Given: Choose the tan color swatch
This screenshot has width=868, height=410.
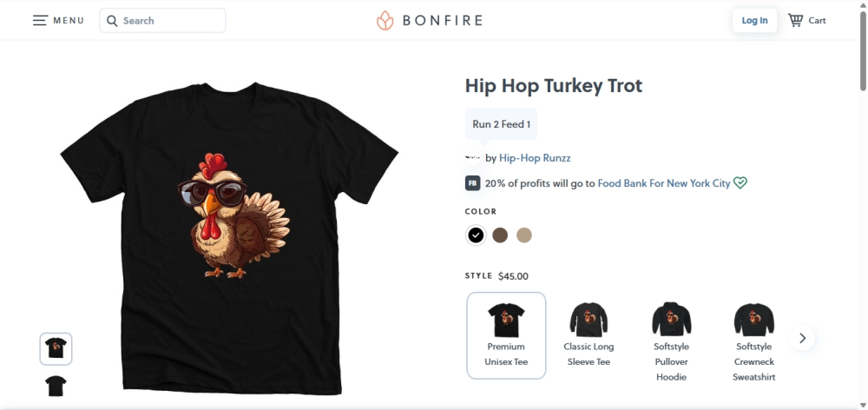Looking at the screenshot, I should pos(524,235).
